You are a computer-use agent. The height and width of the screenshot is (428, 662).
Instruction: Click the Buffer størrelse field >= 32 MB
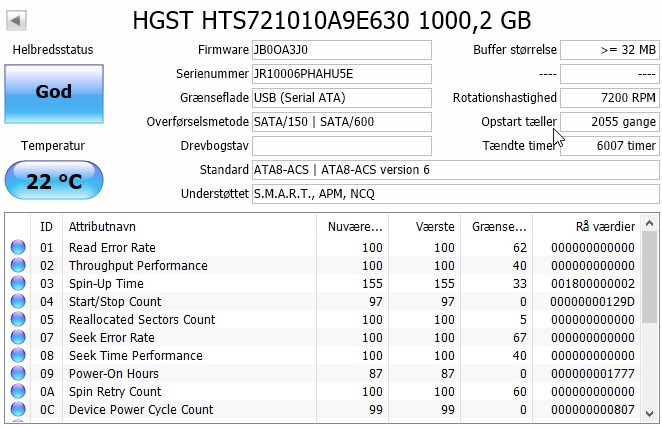pos(610,50)
